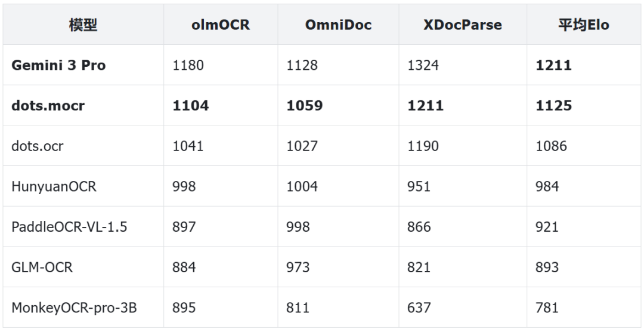This screenshot has width=644, height=332.
Task: Select dots.mocr's average Elo 1125
Action: (x=553, y=106)
